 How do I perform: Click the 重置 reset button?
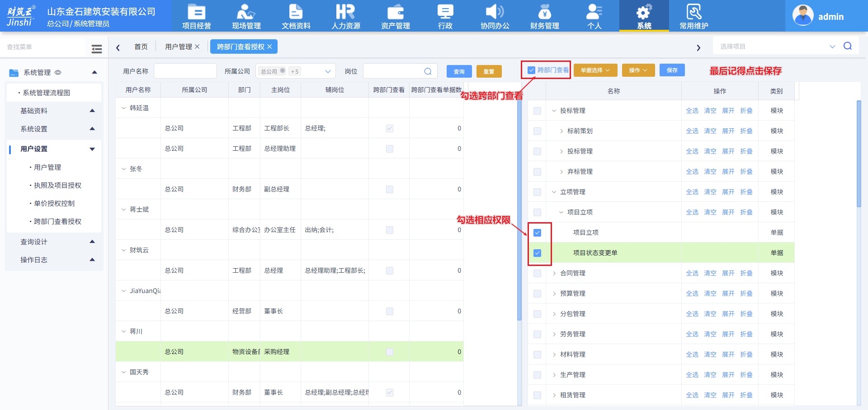coord(489,71)
